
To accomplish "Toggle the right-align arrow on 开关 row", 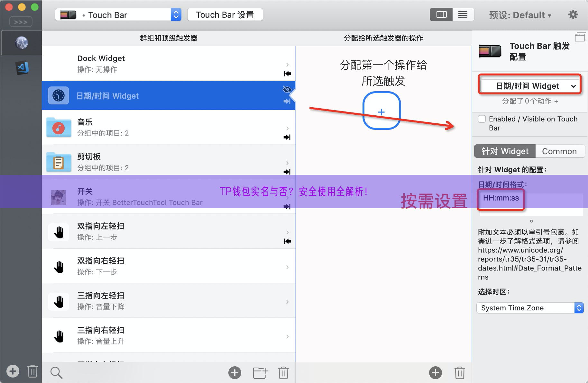I will click(287, 207).
